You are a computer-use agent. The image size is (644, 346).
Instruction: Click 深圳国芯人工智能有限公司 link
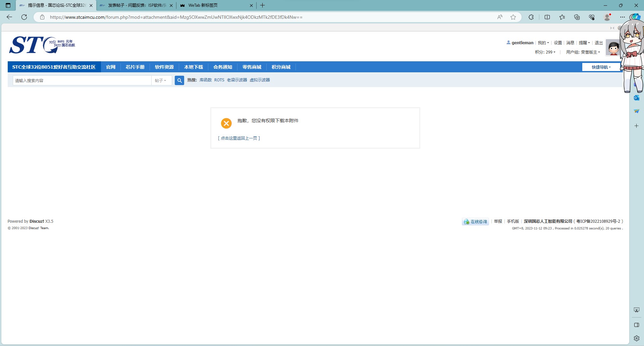pos(548,221)
